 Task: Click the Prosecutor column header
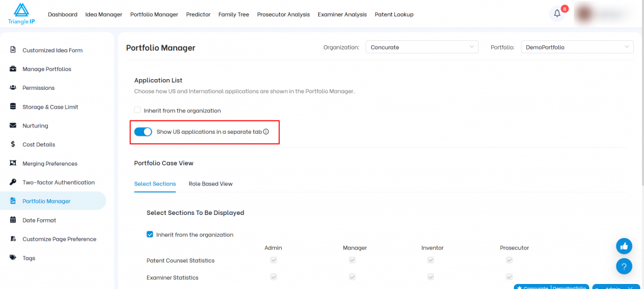click(x=514, y=248)
